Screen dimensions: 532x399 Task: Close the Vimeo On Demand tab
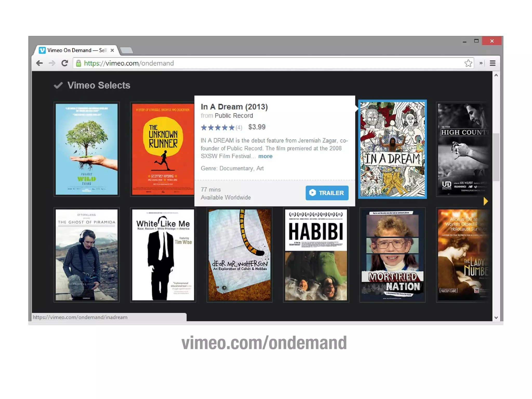tap(112, 50)
